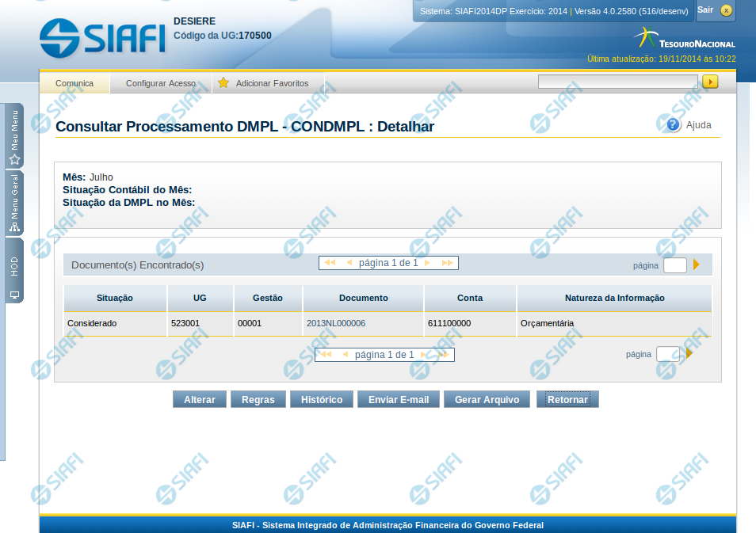Image resolution: width=756 pixels, height=533 pixels.
Task: Click the yellow Sair exit icon
Action: pyautogui.click(x=726, y=10)
